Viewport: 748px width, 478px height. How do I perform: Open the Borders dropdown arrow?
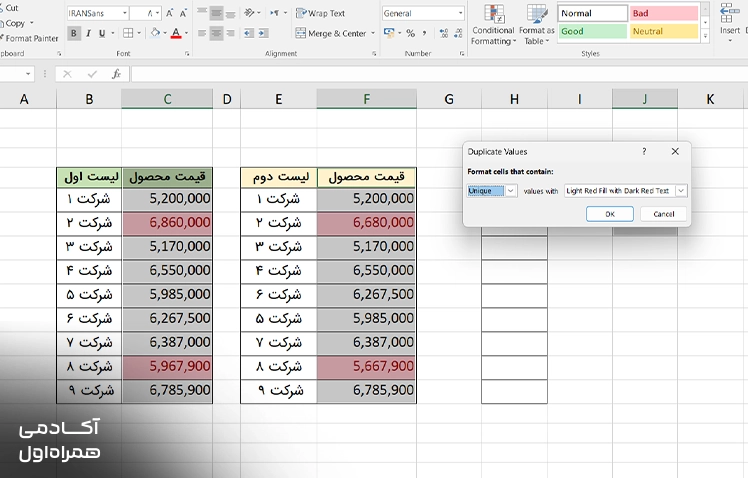(x=139, y=33)
